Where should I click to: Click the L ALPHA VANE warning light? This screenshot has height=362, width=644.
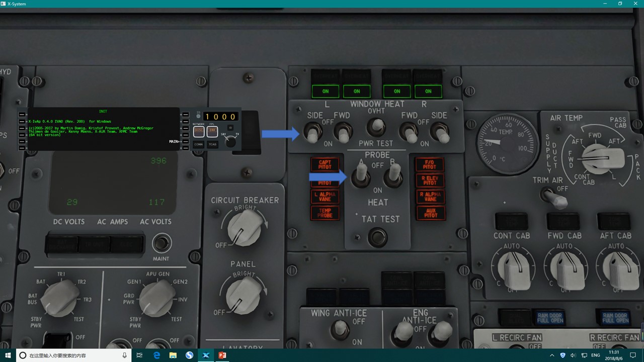click(x=325, y=196)
